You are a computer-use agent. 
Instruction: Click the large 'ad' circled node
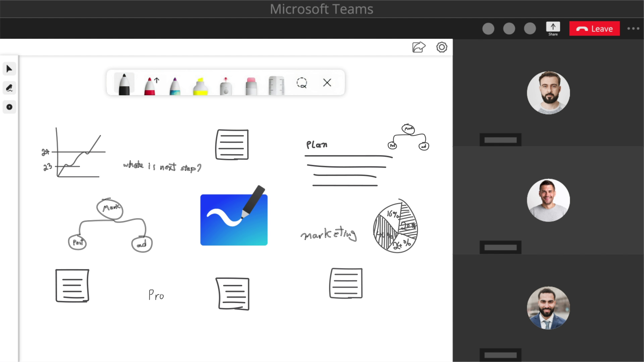(142, 244)
